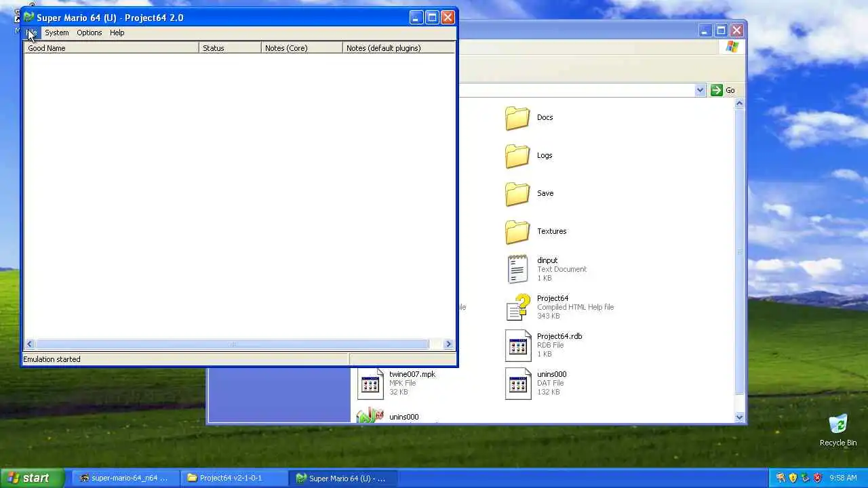The height and width of the screenshot is (488, 868).
Task: Select the unins000 DAT file icon
Action: [x=518, y=384]
